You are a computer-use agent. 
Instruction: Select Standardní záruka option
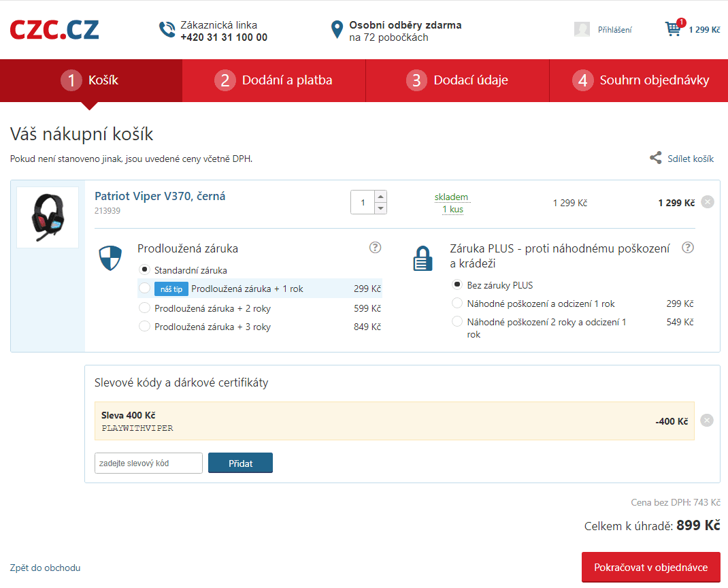145,269
